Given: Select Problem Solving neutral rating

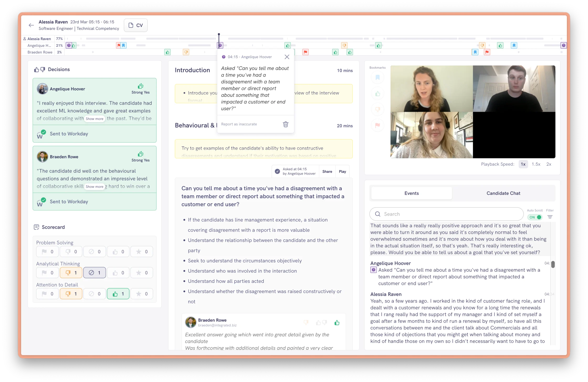Looking at the screenshot, I should click(94, 252).
